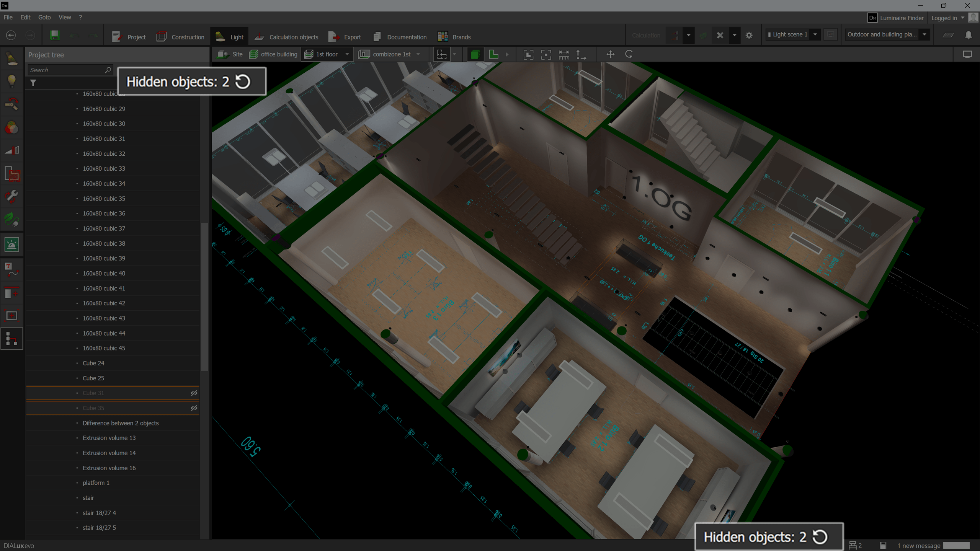980x551 pixels.
Task: Expand the 1st floor storey dropdown
Action: pyautogui.click(x=347, y=54)
